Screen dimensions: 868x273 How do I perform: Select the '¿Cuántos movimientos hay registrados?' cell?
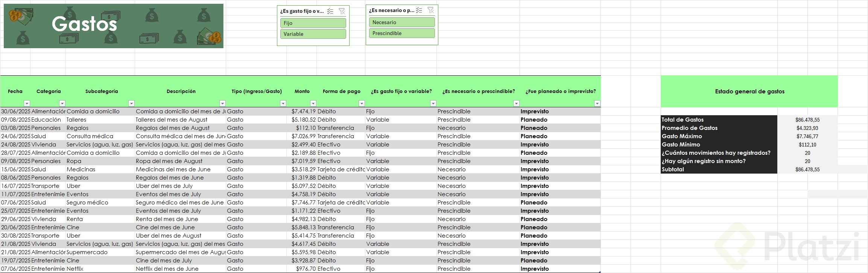tap(719, 153)
